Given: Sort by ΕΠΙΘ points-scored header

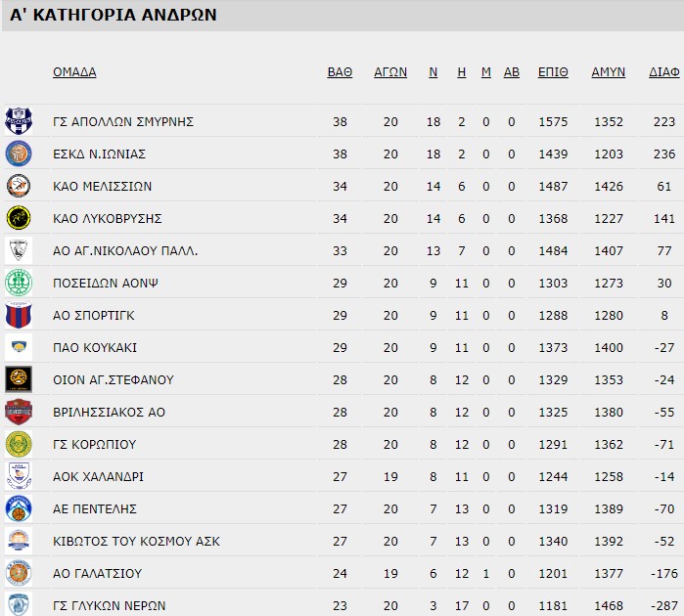Looking at the screenshot, I should point(553,72).
